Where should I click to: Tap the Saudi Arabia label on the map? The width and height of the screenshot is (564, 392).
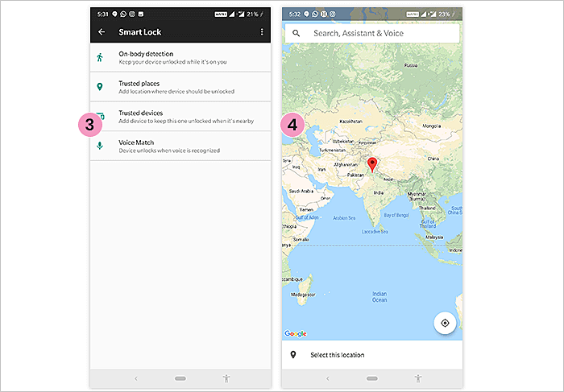click(301, 191)
